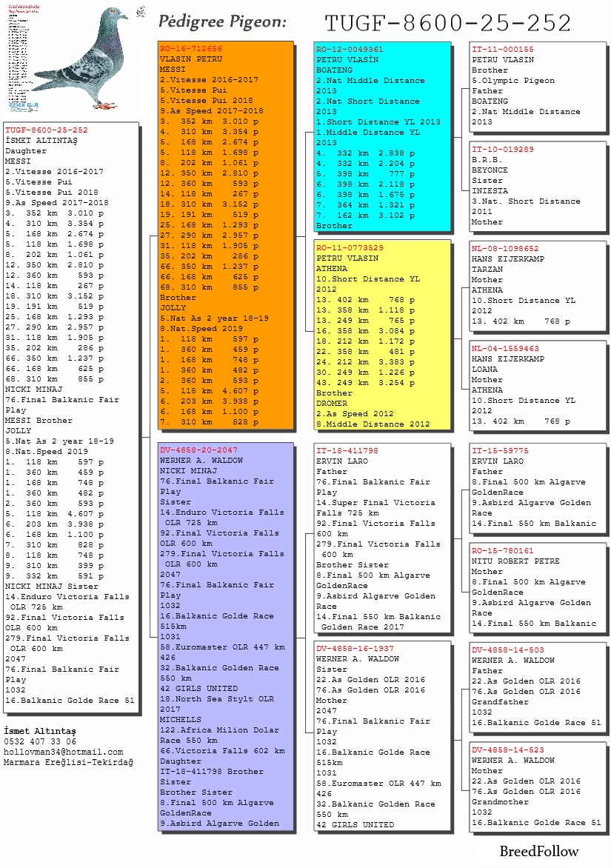The height and width of the screenshot is (868, 611).
Task: Open red ring number DV-4858-20-2047
Action: pyautogui.click(x=199, y=450)
